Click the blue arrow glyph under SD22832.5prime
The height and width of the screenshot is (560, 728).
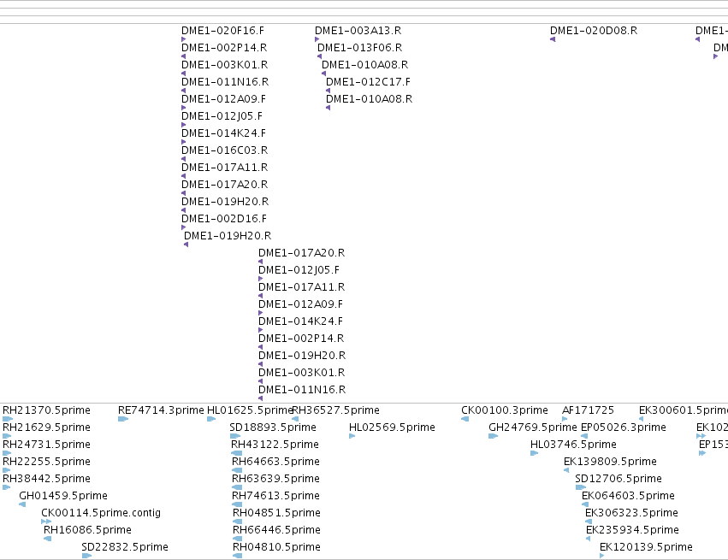click(86, 556)
